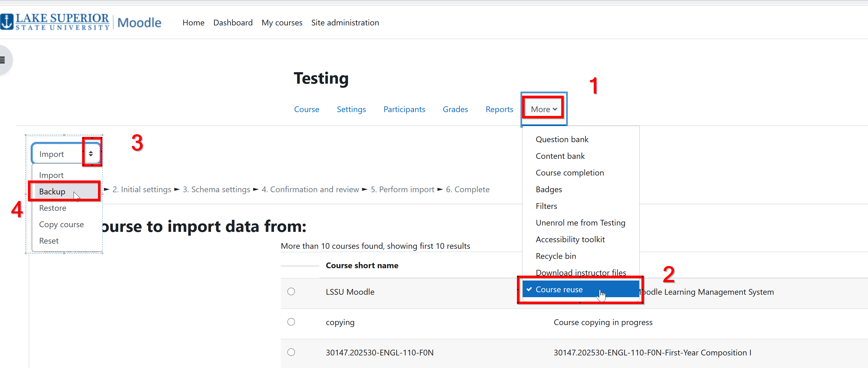868x368 pixels.
Task: Open Accessibility toolkit menu entry
Action: 570,240
